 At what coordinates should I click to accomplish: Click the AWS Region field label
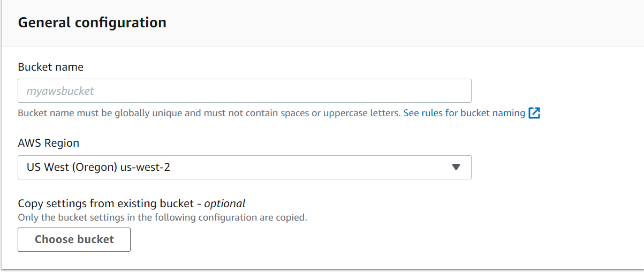point(48,143)
